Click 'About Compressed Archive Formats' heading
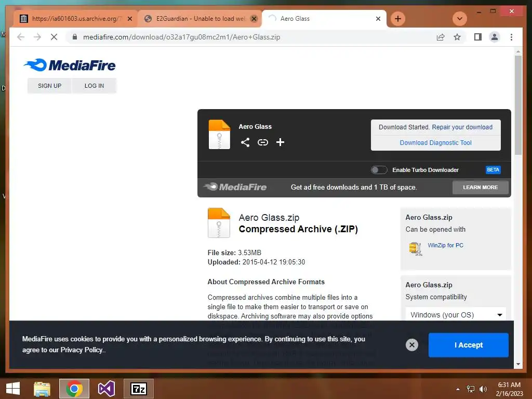This screenshot has width=532, height=399. [266, 282]
